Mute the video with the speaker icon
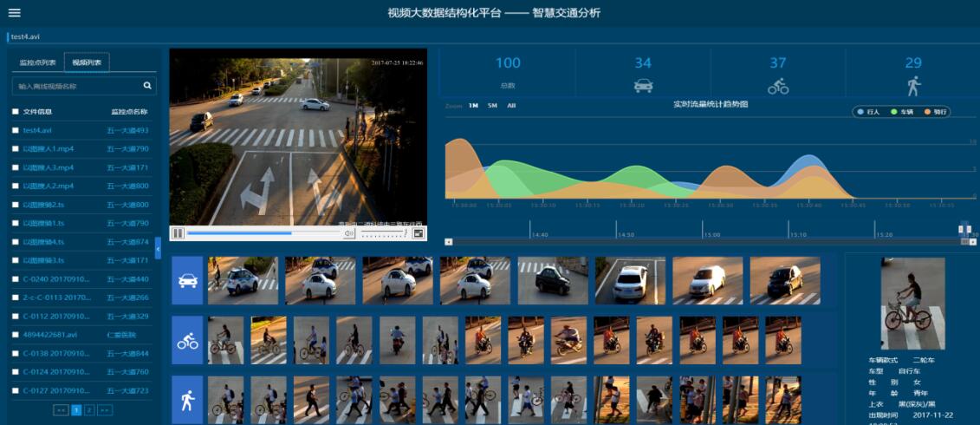 click(x=348, y=233)
